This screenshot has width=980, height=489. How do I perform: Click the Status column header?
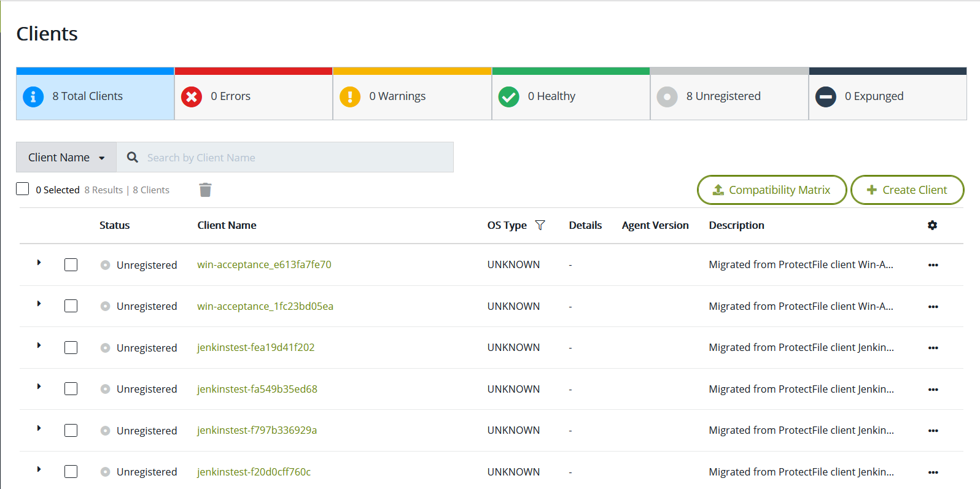pos(115,225)
